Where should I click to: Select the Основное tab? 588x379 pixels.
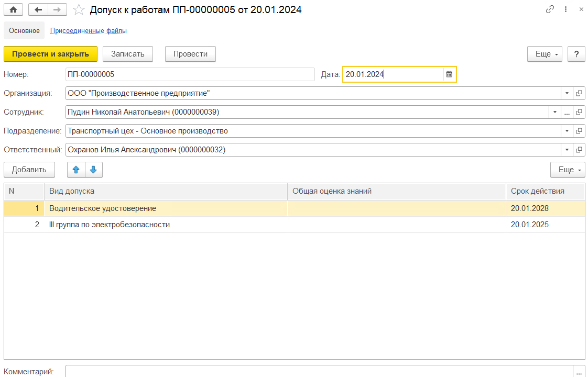tap(24, 30)
